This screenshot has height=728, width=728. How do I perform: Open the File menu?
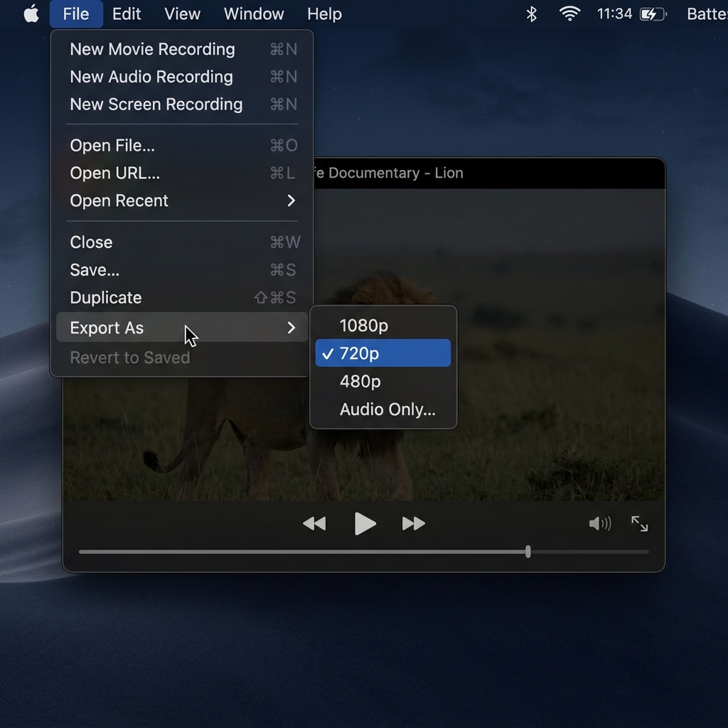(76, 14)
